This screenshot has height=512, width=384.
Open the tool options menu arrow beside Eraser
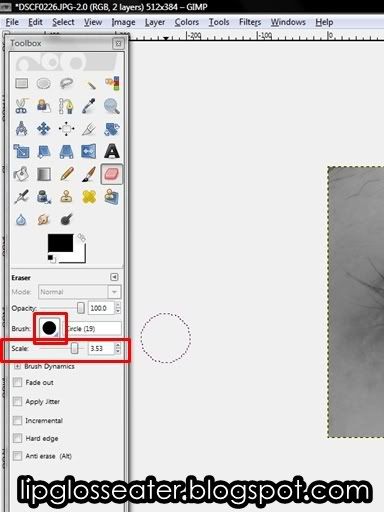click(114, 277)
